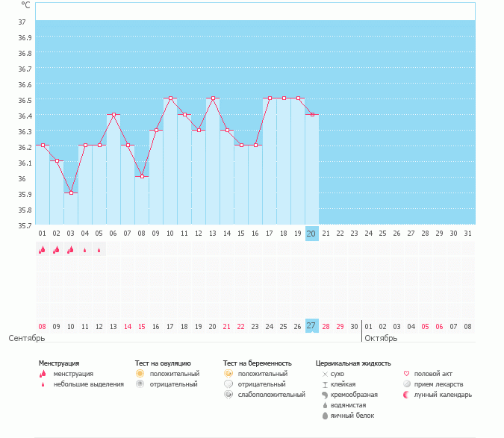Select the highlighted calendar date 27
The image size is (504, 438).
click(x=311, y=326)
